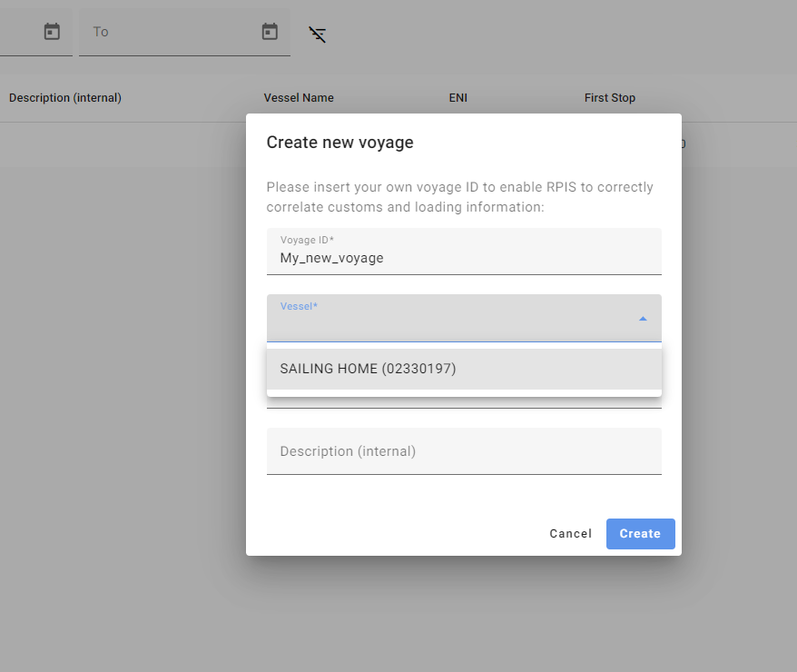
Task: Clear all filters with the crossed-out filter icon
Action: click(317, 35)
